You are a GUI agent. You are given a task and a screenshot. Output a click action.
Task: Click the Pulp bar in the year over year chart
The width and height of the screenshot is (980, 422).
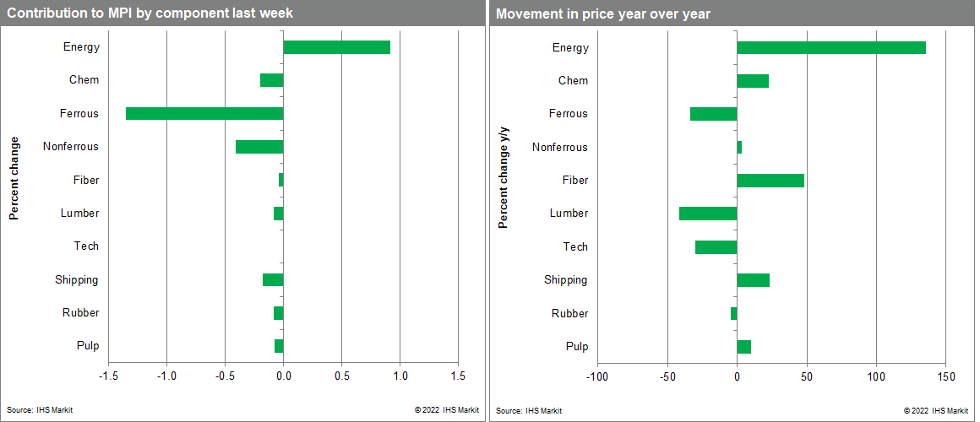(x=744, y=347)
